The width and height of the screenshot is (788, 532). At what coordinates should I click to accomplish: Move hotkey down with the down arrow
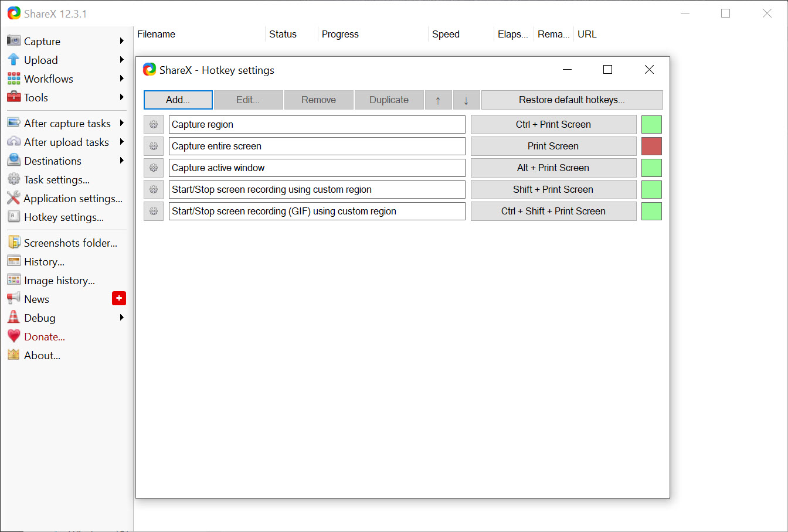point(466,100)
